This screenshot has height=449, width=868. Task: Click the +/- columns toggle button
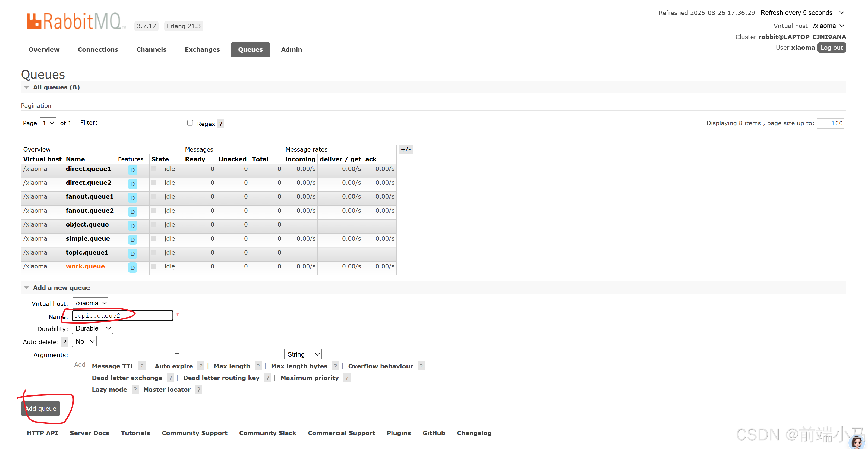405,149
